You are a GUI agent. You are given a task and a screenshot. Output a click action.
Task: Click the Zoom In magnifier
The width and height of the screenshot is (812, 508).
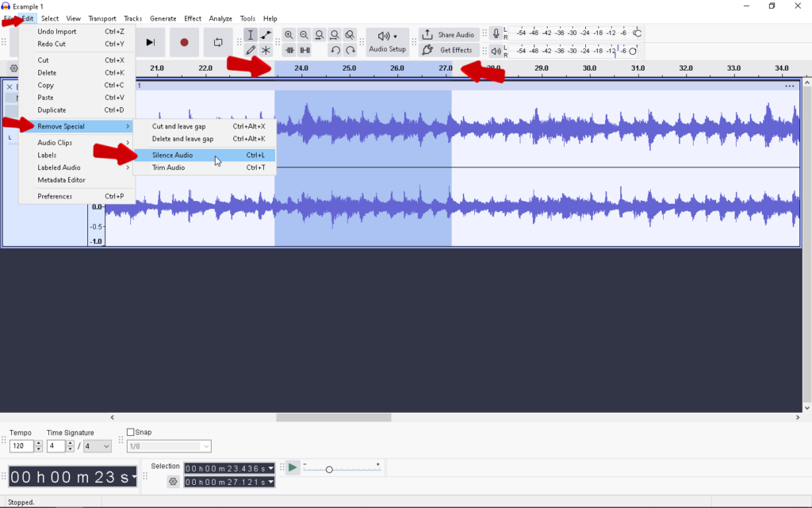click(289, 35)
